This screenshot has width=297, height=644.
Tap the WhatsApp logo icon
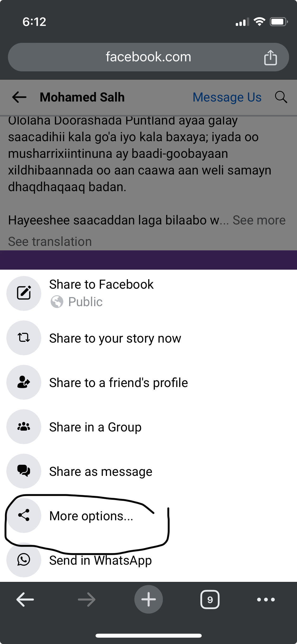tap(24, 560)
